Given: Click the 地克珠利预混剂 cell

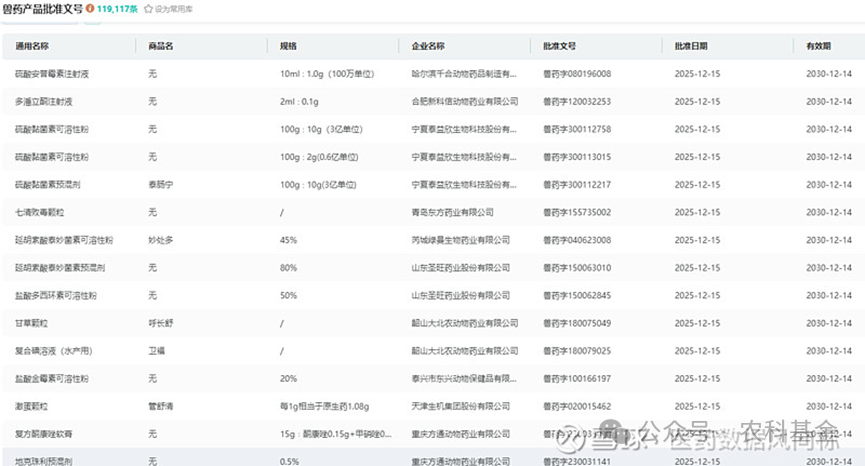Looking at the screenshot, I should pos(44,461).
